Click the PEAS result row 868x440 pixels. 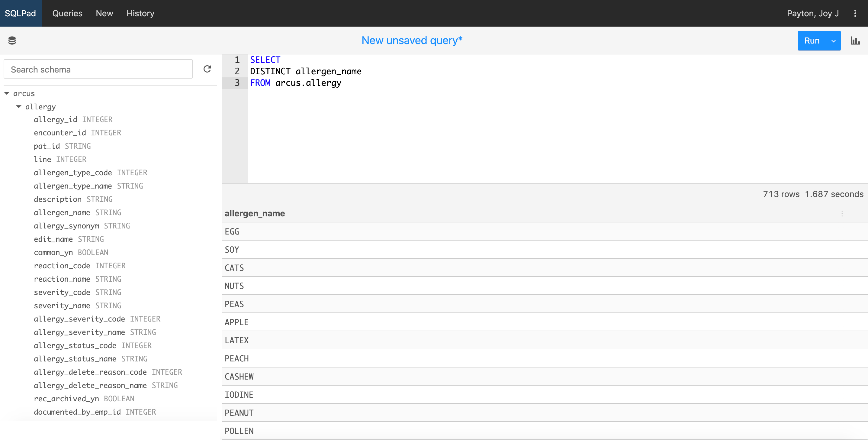tap(545, 304)
